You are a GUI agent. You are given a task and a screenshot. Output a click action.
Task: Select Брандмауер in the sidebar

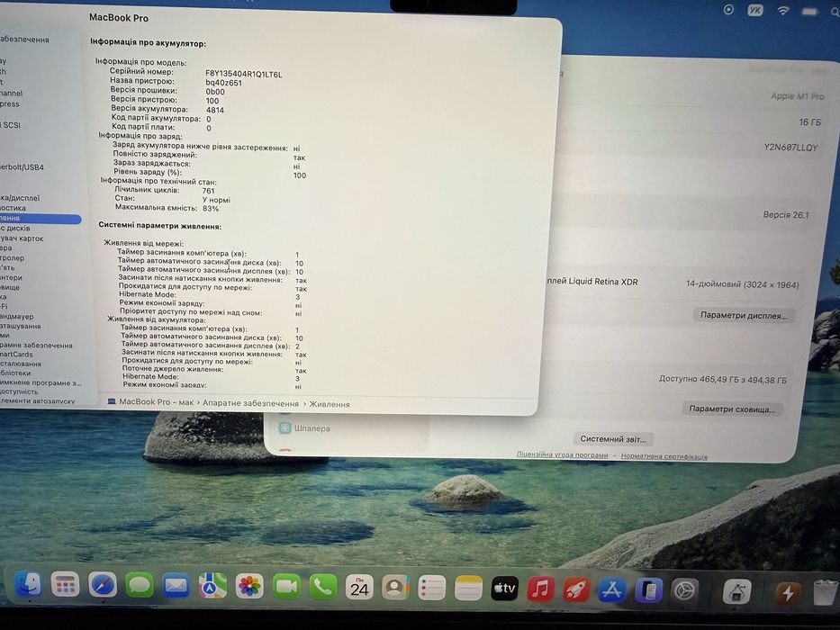(16, 316)
